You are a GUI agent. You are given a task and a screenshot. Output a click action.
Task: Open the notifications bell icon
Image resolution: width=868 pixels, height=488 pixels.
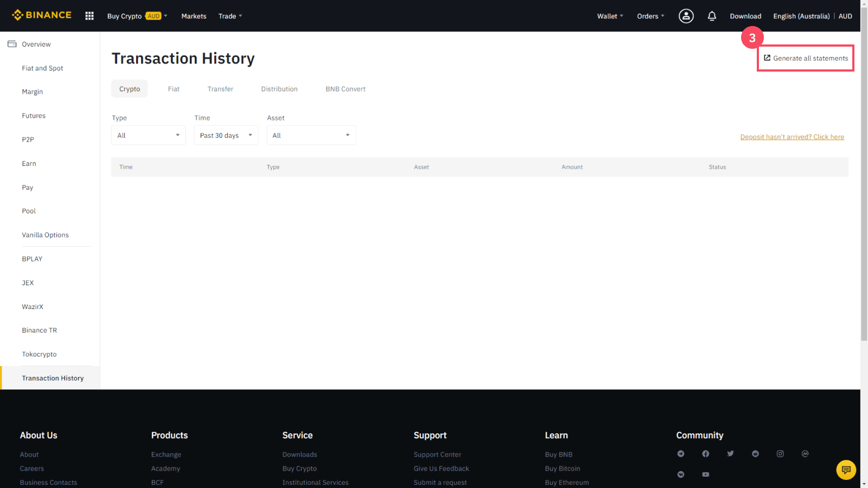click(x=712, y=16)
